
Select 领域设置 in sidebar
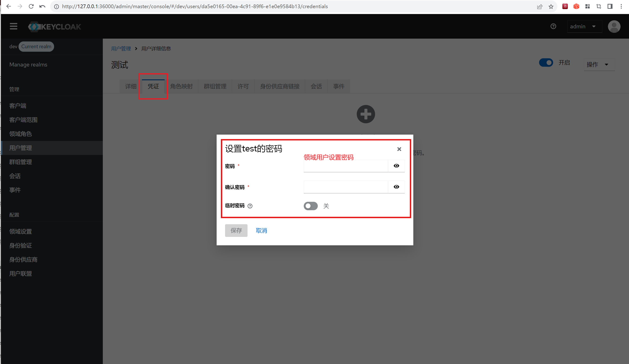point(20,231)
